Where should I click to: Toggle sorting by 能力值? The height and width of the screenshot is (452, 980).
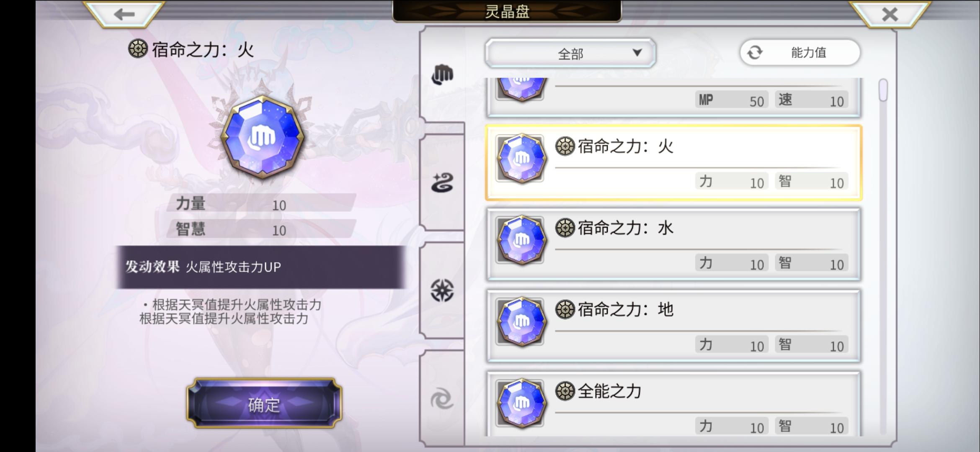tap(800, 53)
